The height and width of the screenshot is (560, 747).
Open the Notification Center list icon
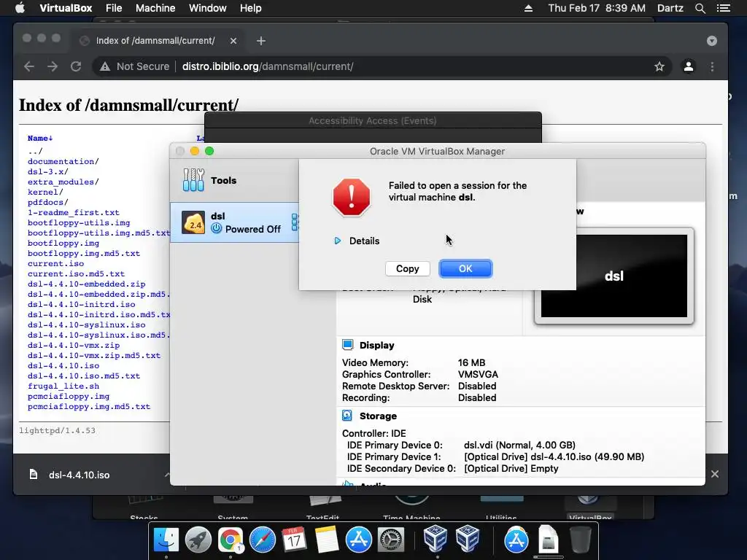tap(724, 8)
